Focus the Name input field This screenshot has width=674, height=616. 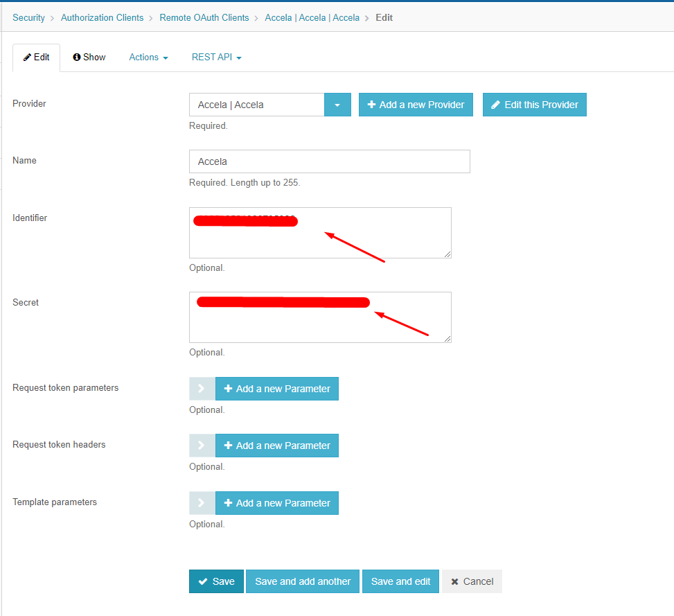pyautogui.click(x=330, y=161)
